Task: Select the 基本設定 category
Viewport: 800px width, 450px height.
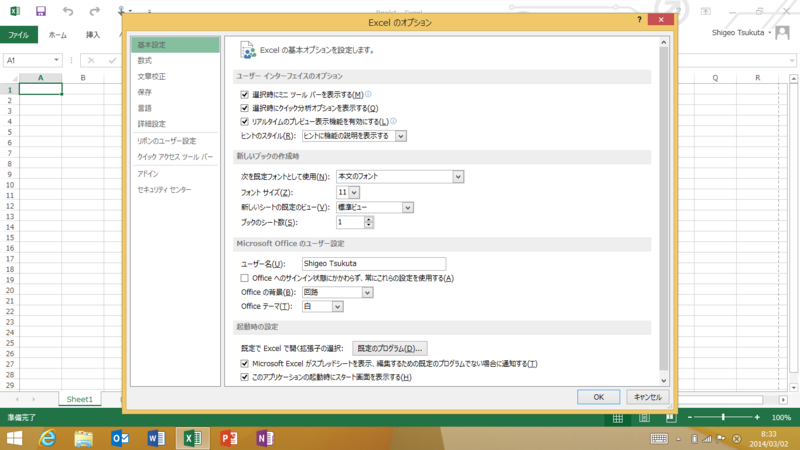Action: 175,45
